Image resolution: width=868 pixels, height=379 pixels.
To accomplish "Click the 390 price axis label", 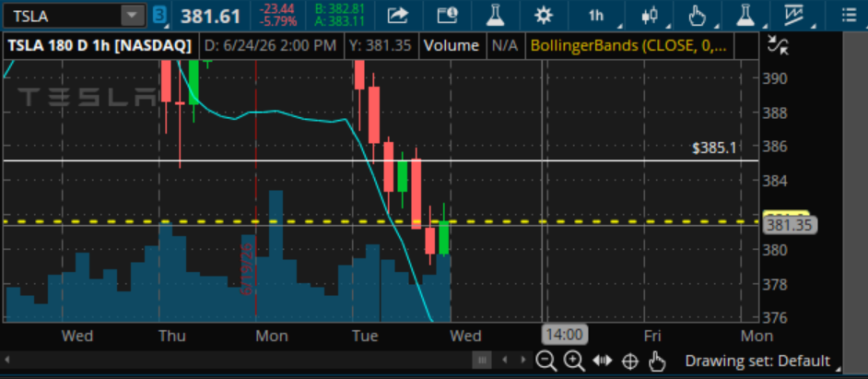I will click(775, 78).
